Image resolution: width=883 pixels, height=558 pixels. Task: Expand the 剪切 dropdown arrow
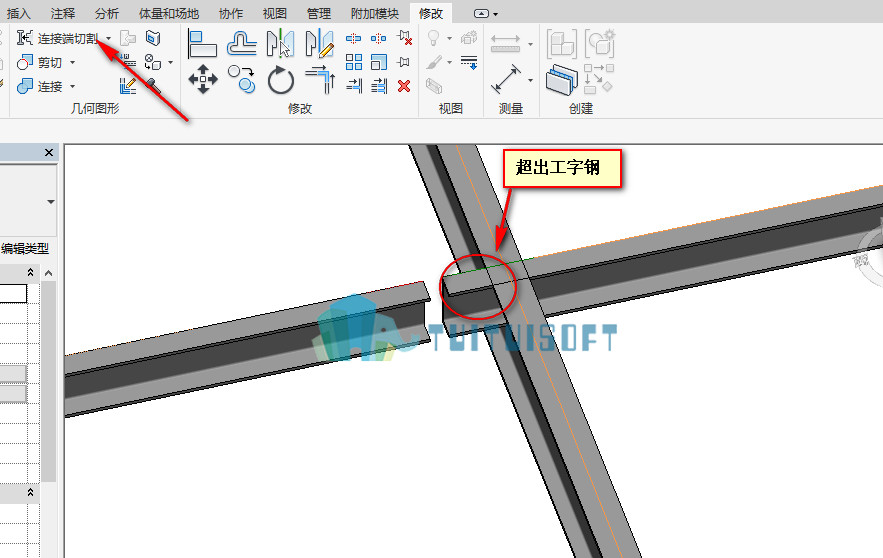pos(73,63)
